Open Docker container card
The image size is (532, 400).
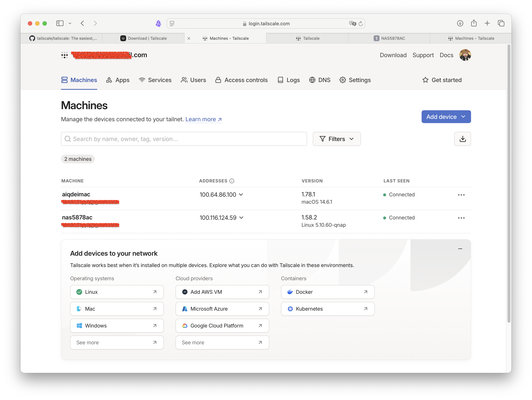click(x=328, y=292)
